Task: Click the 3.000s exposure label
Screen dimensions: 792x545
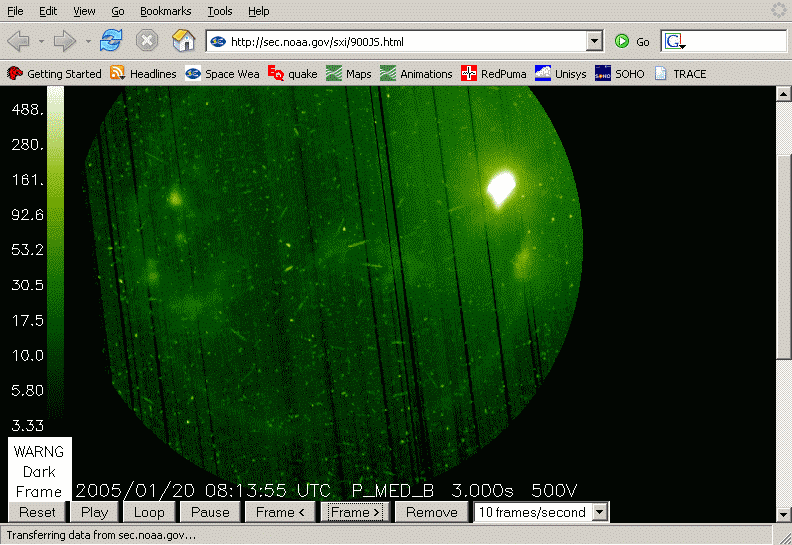Action: tap(482, 490)
